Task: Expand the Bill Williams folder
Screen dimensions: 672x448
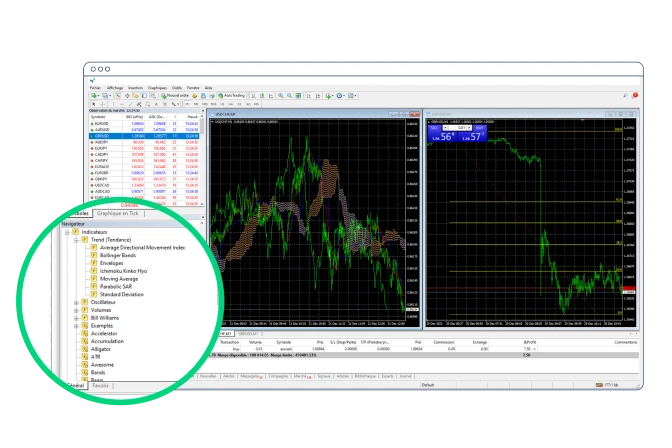Action: click(x=76, y=318)
